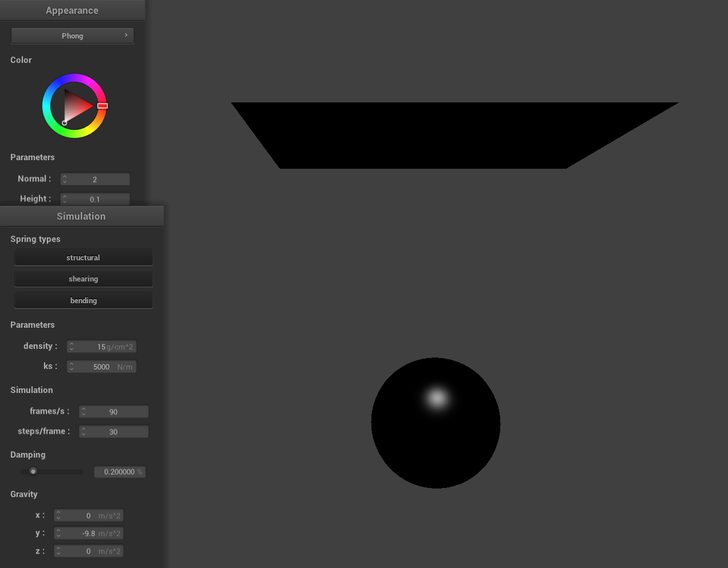The height and width of the screenshot is (568, 728).
Task: Open the Phong shader dropdown
Action: coord(72,35)
